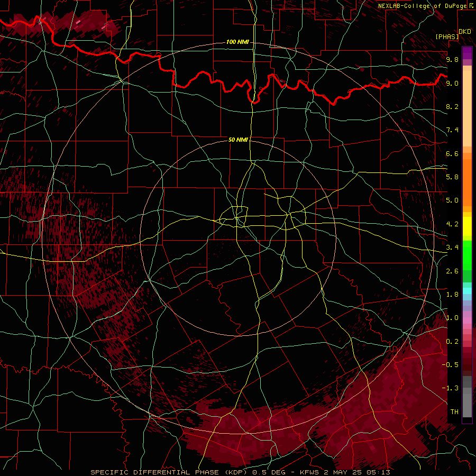Image resolution: width=476 pixels, height=476 pixels.
Task: Click the 6.6 value on color scale
Action: pyautogui.click(x=452, y=153)
